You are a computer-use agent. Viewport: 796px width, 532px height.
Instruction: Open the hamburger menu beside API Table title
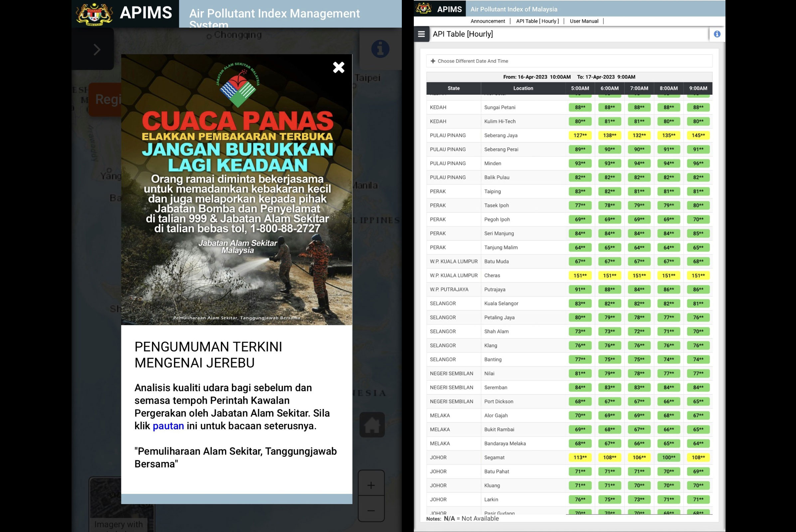[x=421, y=34]
